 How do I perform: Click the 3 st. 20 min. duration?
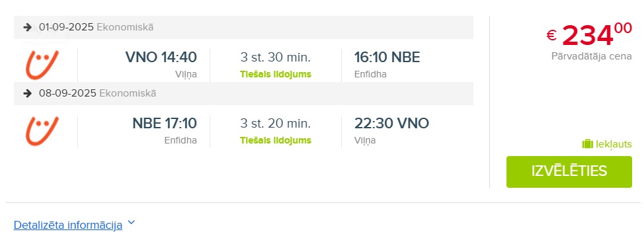pyautogui.click(x=276, y=123)
